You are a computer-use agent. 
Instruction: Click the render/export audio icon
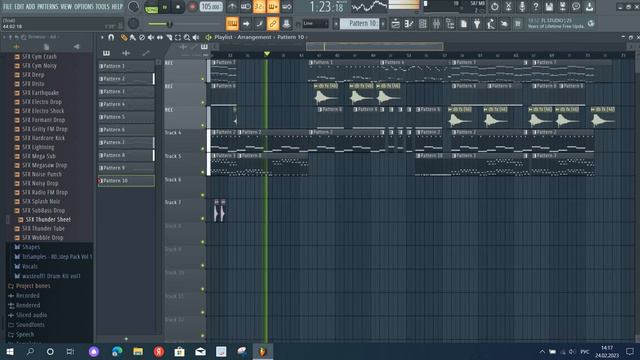click(x=562, y=7)
